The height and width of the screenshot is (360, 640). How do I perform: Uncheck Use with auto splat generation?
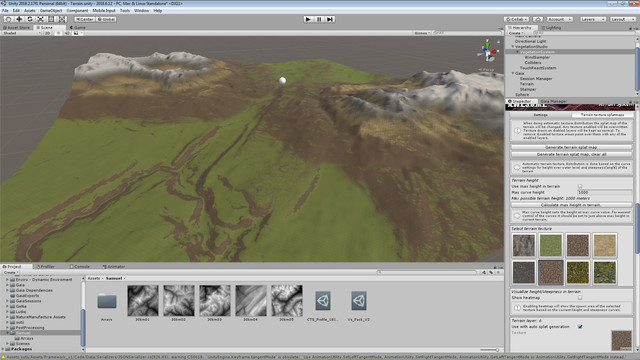pos(580,327)
